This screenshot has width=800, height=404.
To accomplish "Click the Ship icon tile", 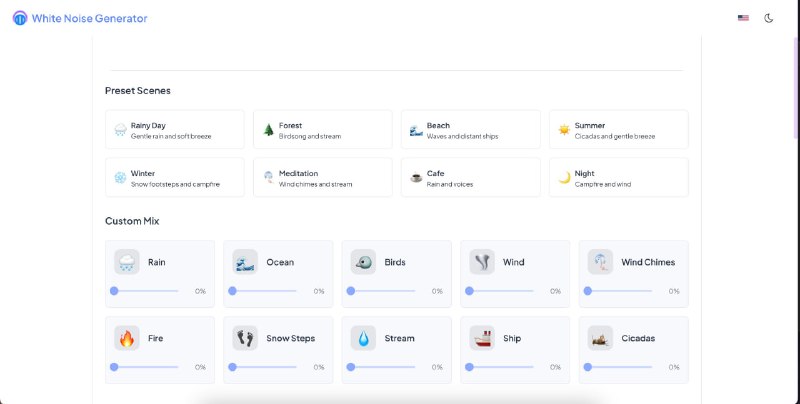I will coord(482,338).
